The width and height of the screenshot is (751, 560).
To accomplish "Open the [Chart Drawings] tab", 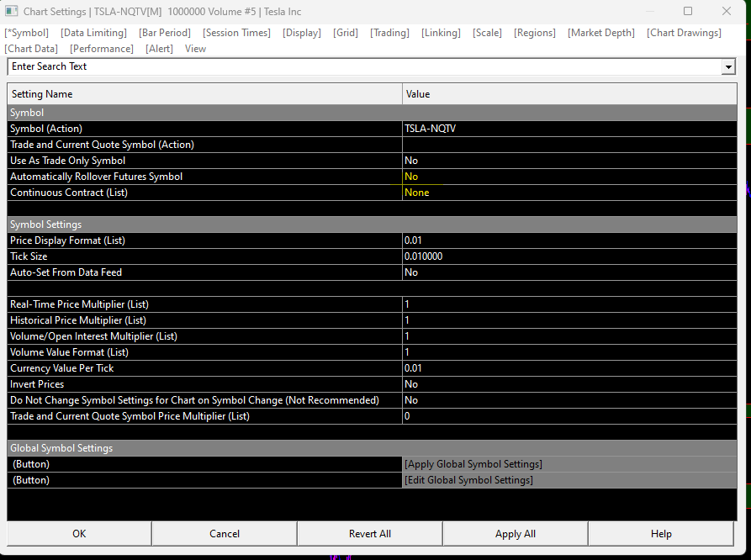I will [x=684, y=33].
